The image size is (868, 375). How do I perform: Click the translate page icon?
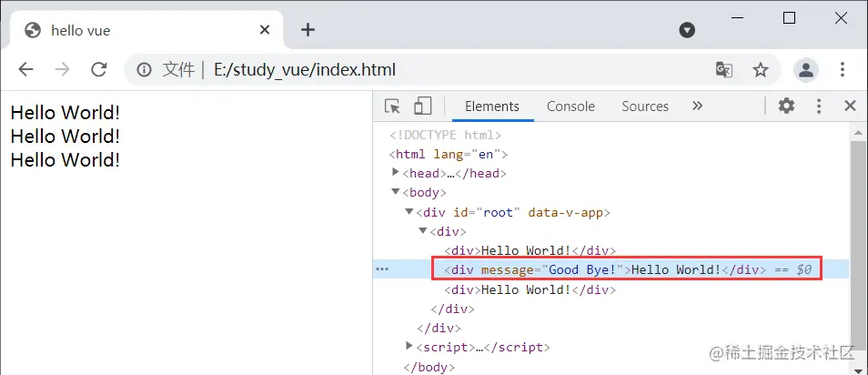click(x=724, y=70)
